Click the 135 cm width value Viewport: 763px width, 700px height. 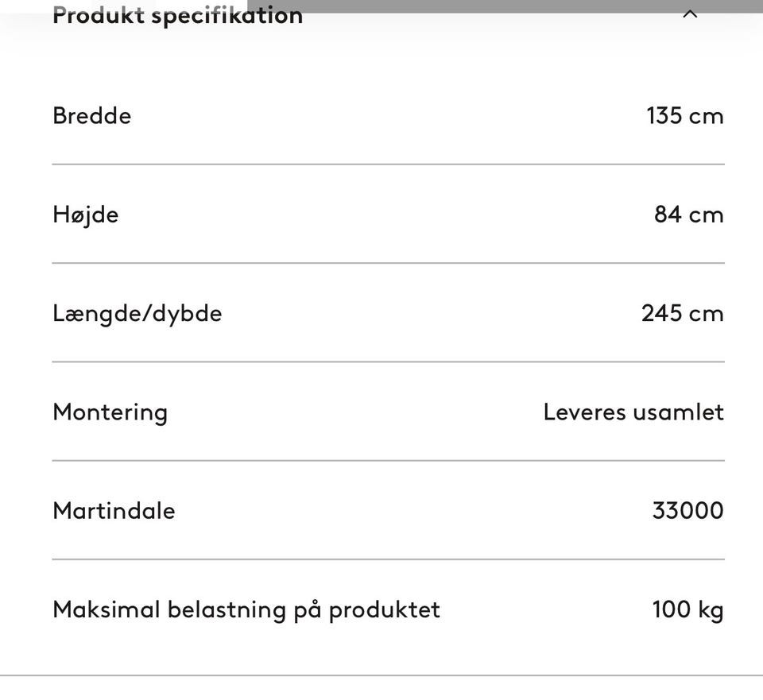pos(685,116)
